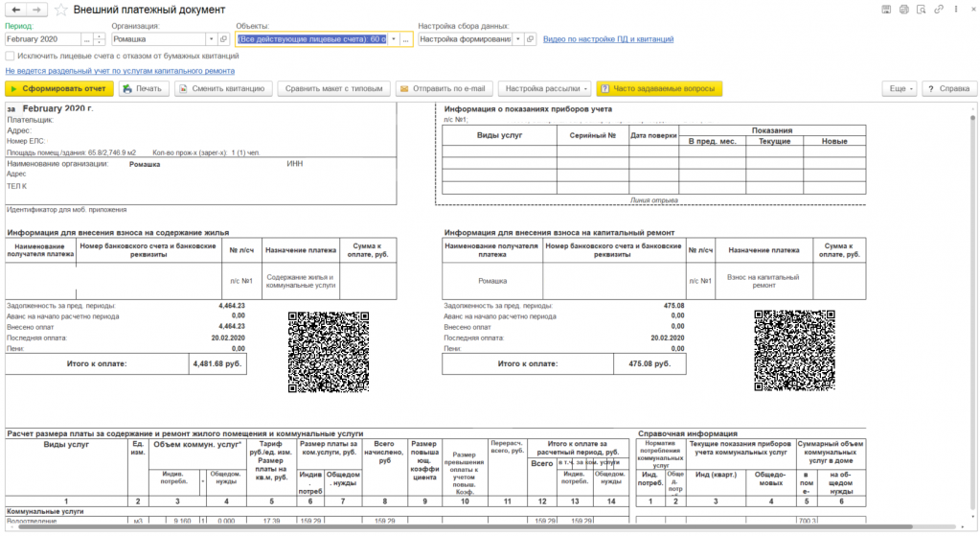Click the Коммунальные услуги section row
The image size is (980, 536).
(317, 511)
